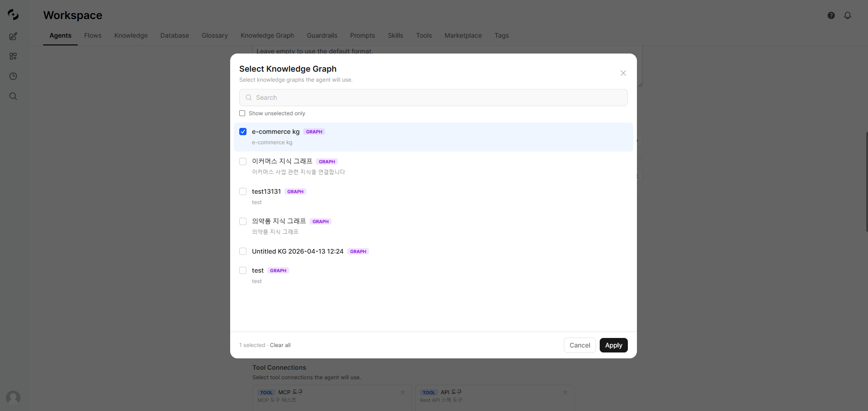This screenshot has height=411, width=868.
Task: Switch to the Prompts tab
Action: pos(362,35)
